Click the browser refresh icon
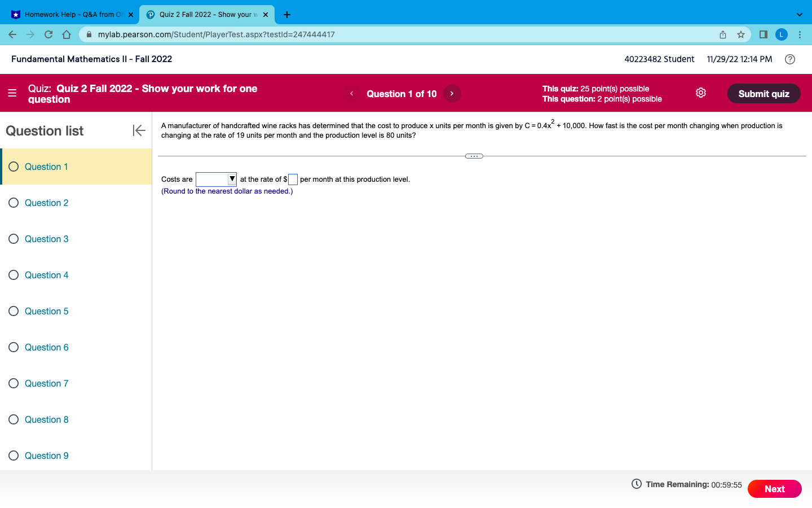The width and height of the screenshot is (812, 508). 48,34
